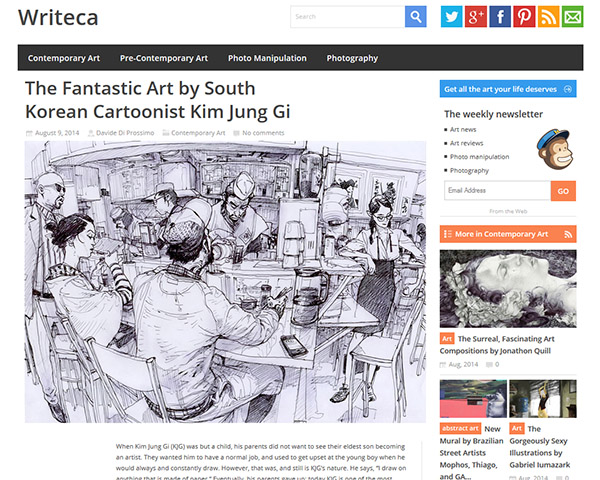Click the Search text field
The image size is (600, 480).
347,17
